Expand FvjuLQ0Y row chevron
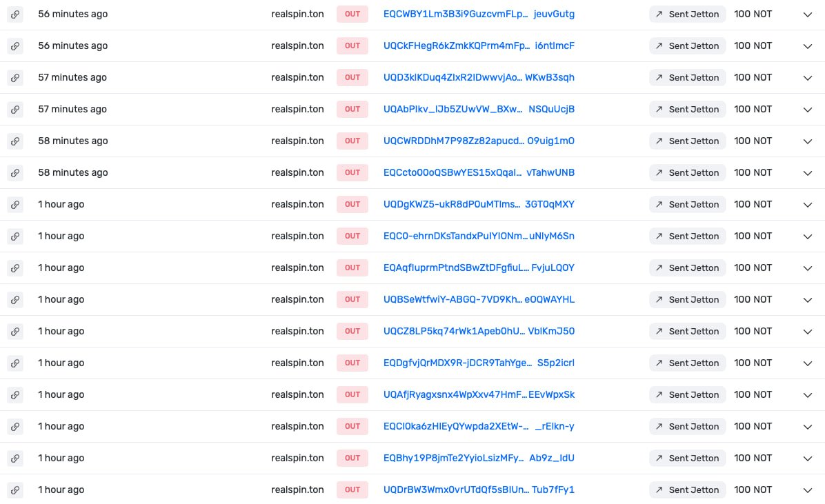Screen dimensions: 825x504 click(808, 268)
